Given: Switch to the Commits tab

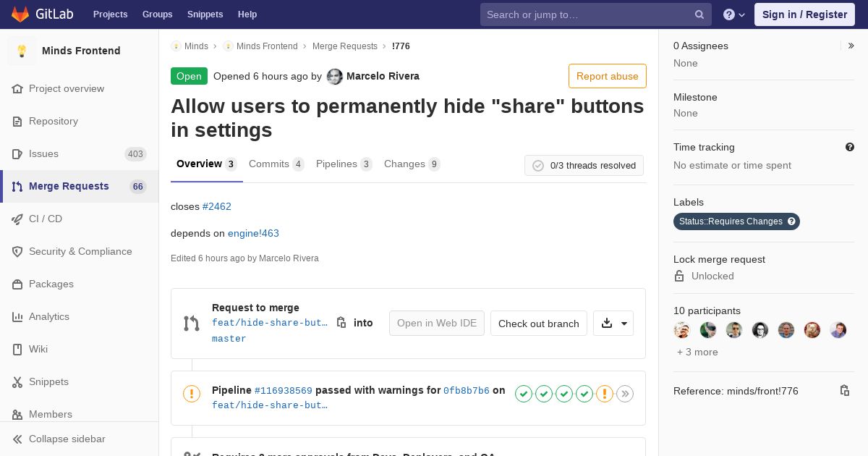Looking at the screenshot, I should 276,164.
